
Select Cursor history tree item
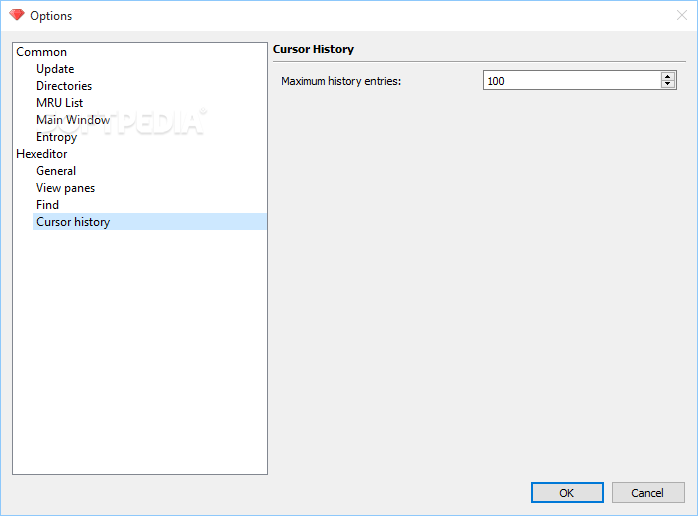(150, 222)
